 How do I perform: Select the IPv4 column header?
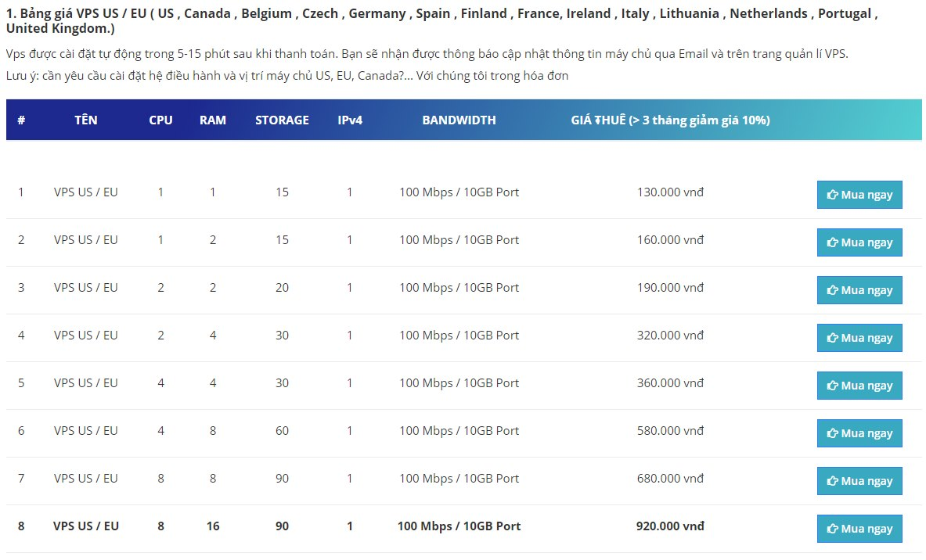tap(350, 120)
